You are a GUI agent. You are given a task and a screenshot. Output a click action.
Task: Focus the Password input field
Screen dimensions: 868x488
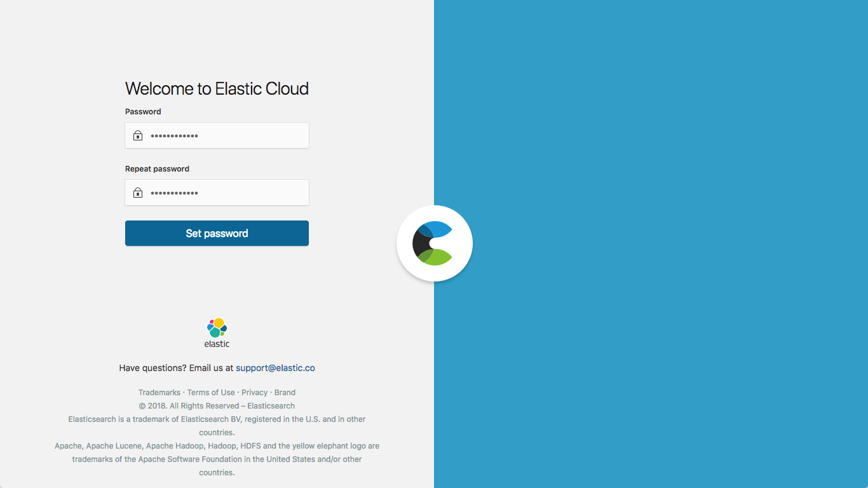[217, 135]
